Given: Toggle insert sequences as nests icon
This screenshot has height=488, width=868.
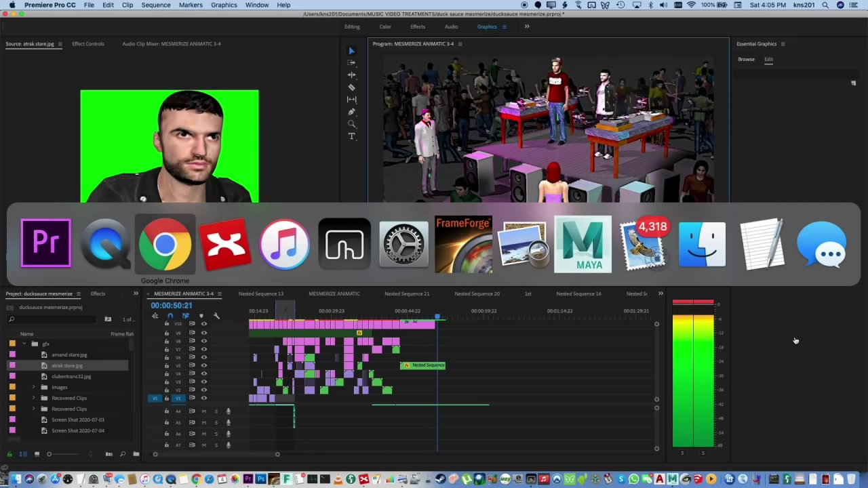Looking at the screenshot, I should pyautogui.click(x=155, y=316).
